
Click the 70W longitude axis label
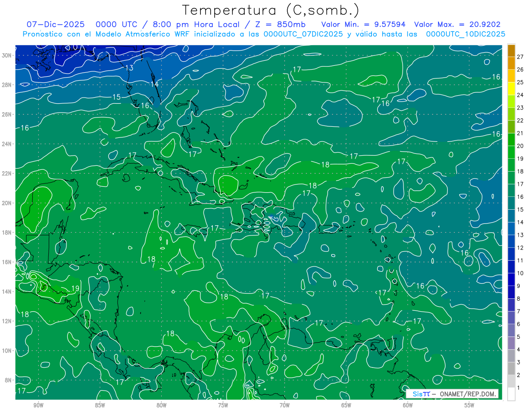pos(285,405)
